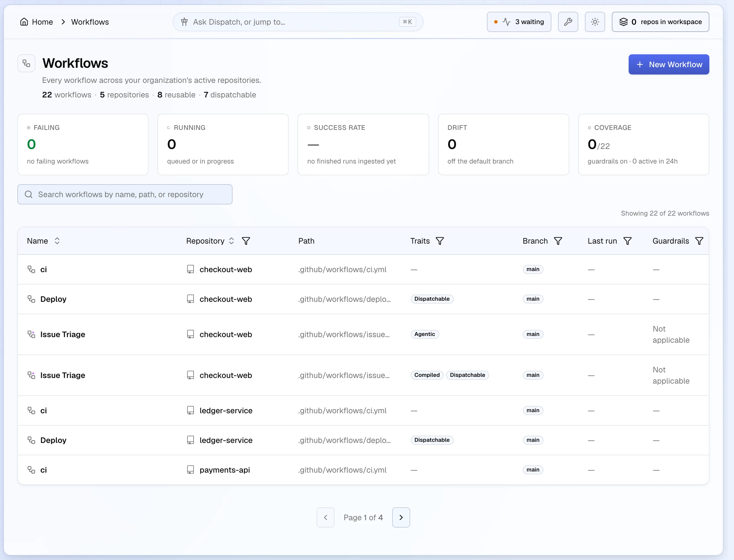Screen dimensions: 734x560
Task: Open the Success Rate stat card
Action: pos(363,144)
